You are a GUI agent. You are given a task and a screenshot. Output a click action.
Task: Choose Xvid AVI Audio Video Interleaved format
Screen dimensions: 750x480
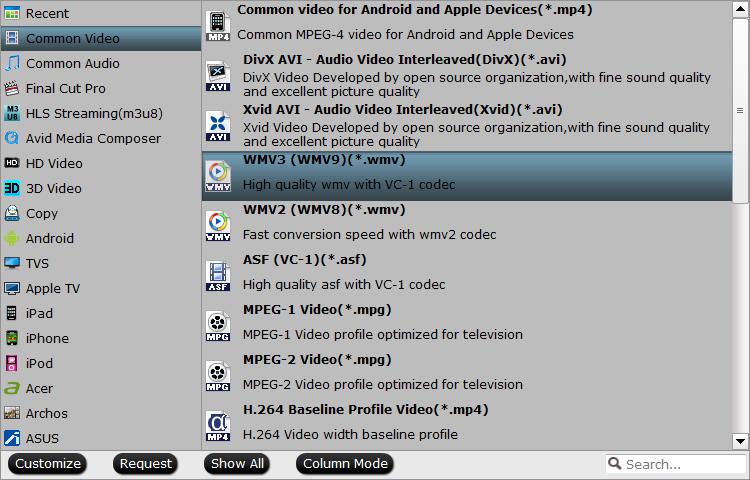pyautogui.click(x=467, y=126)
